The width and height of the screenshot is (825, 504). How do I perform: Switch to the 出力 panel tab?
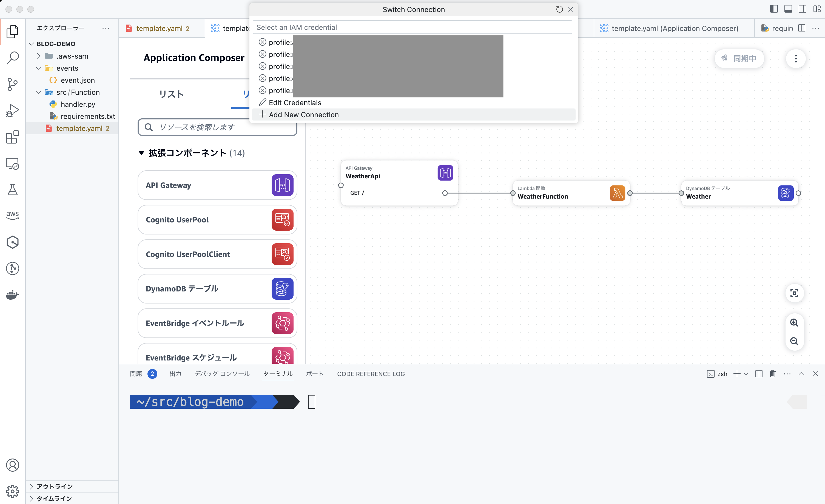(175, 374)
